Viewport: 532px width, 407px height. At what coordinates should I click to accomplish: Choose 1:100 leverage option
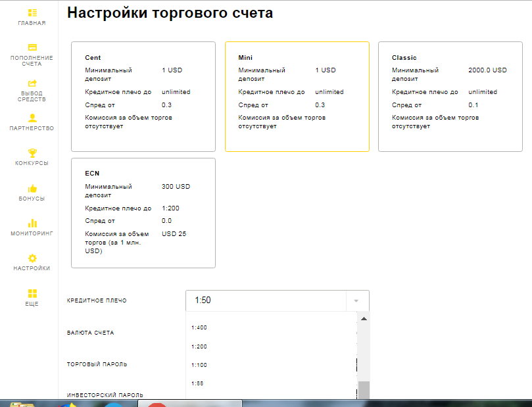coord(199,366)
